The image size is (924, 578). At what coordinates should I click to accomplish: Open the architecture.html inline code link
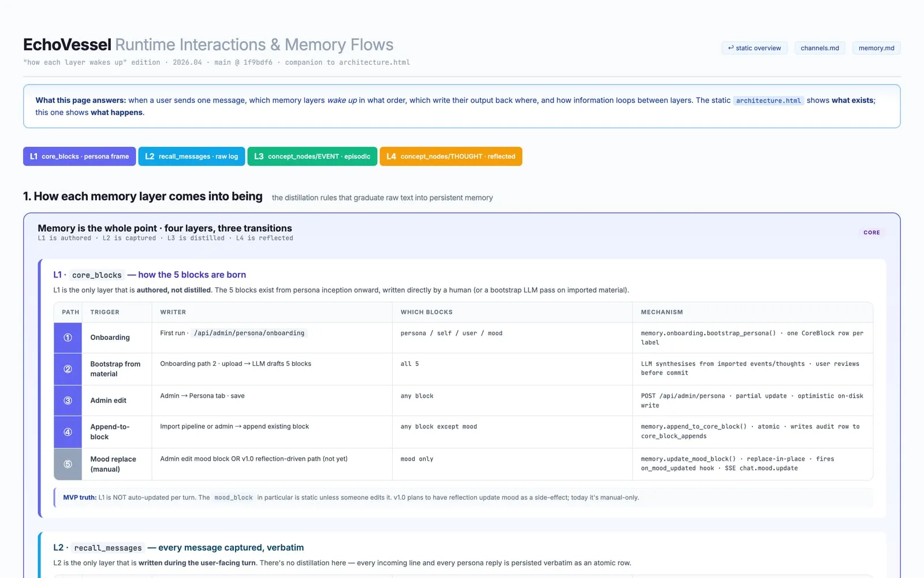pyautogui.click(x=768, y=100)
